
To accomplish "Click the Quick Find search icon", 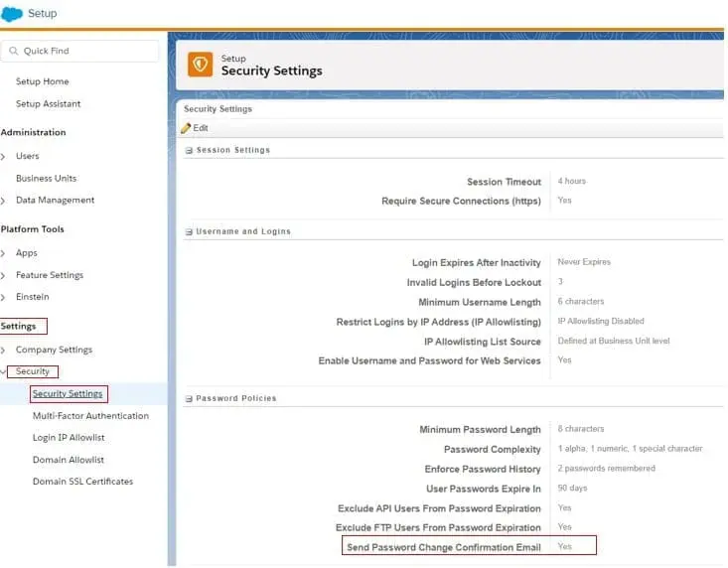I will click(13, 51).
